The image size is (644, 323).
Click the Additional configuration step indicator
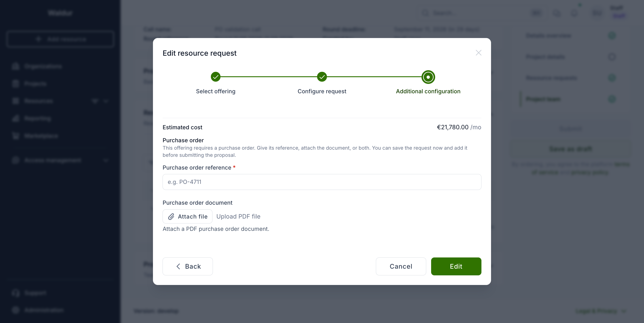(x=428, y=77)
